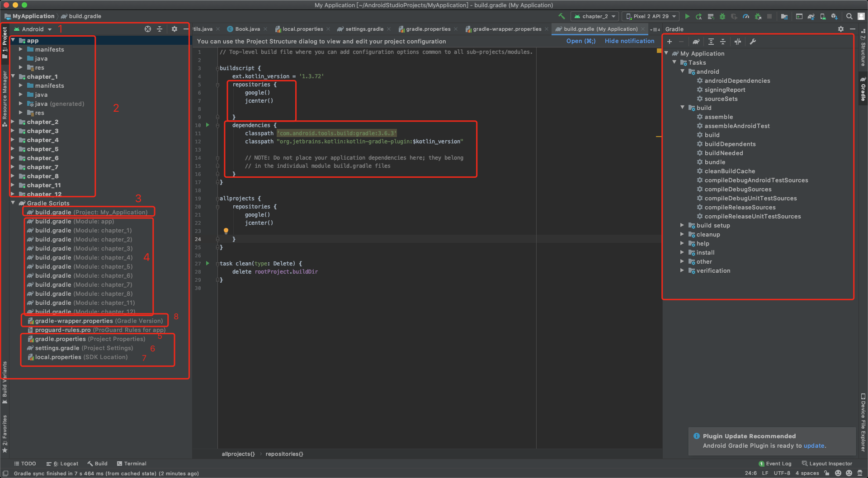
Task: Open the Android view dropdown
Action: (33, 29)
